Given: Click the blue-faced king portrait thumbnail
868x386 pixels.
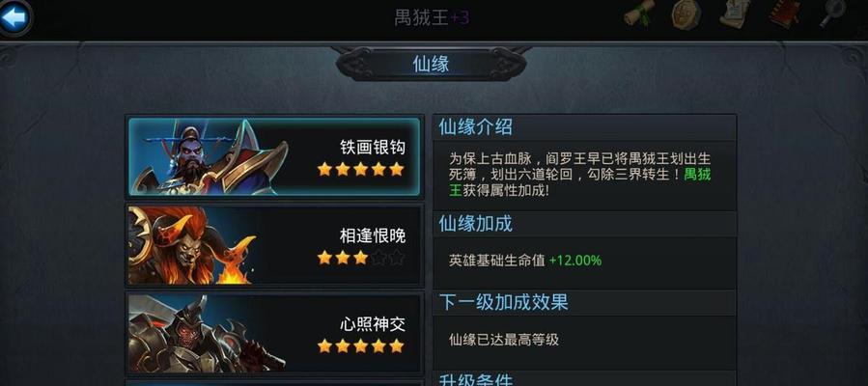Looking at the screenshot, I should coord(210,156).
